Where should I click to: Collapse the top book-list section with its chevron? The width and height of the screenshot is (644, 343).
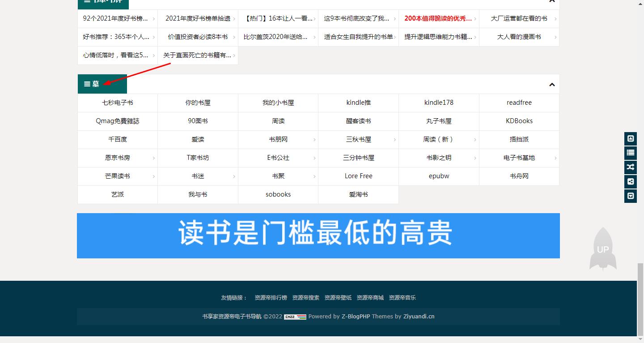(x=551, y=2)
